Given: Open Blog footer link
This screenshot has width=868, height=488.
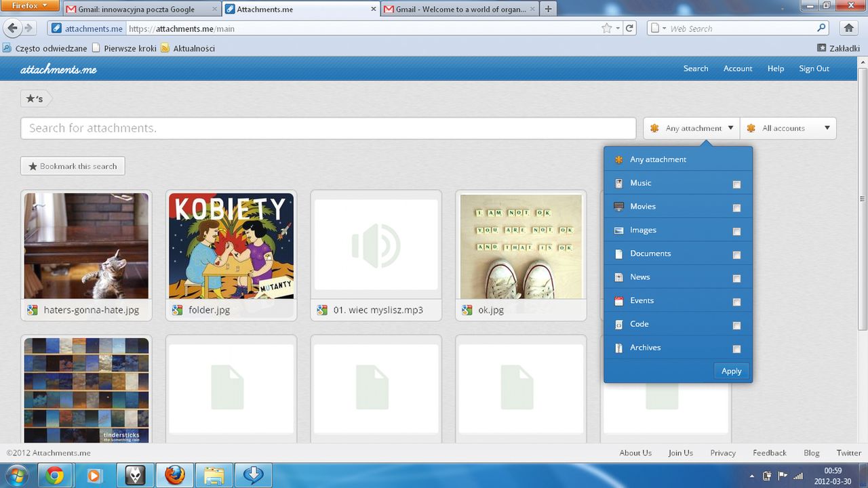Looking at the screenshot, I should [x=811, y=453].
